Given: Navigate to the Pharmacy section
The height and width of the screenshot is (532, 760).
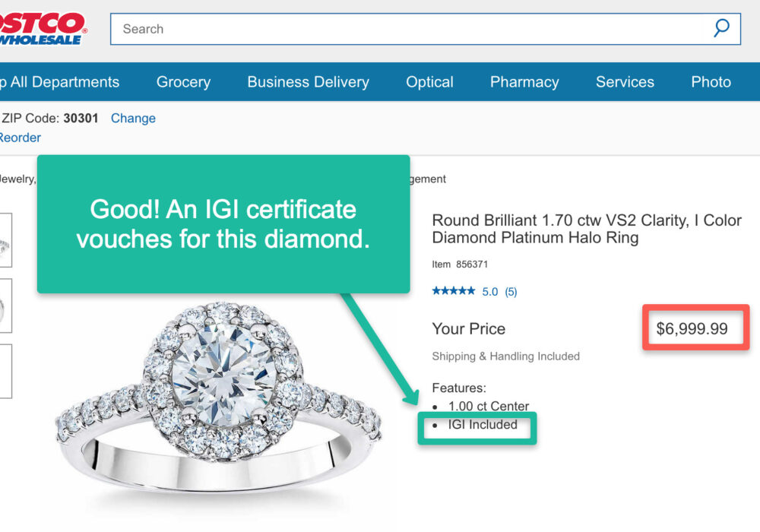Looking at the screenshot, I should pyautogui.click(x=524, y=82).
